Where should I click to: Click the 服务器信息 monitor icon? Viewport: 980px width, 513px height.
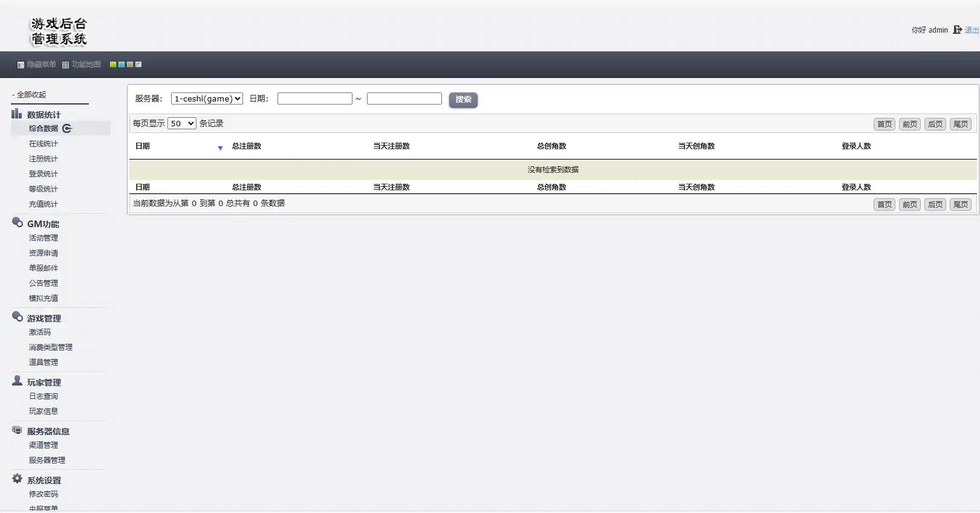click(x=17, y=430)
